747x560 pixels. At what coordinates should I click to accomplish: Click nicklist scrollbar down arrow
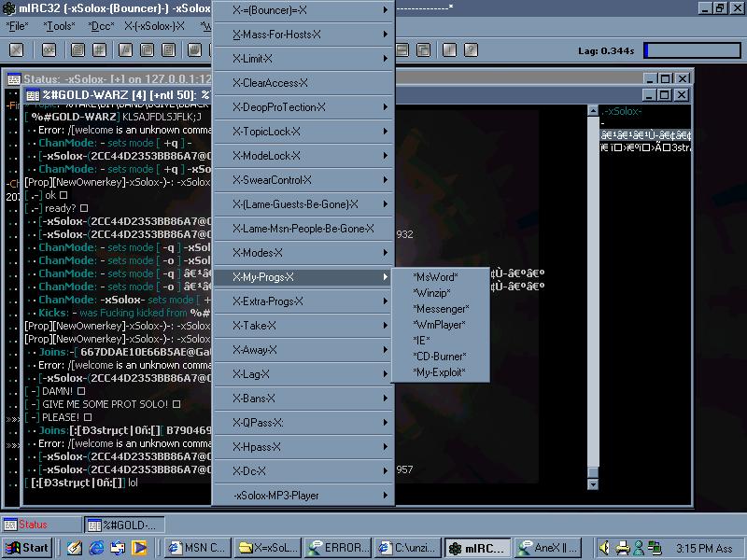pyautogui.click(x=592, y=483)
